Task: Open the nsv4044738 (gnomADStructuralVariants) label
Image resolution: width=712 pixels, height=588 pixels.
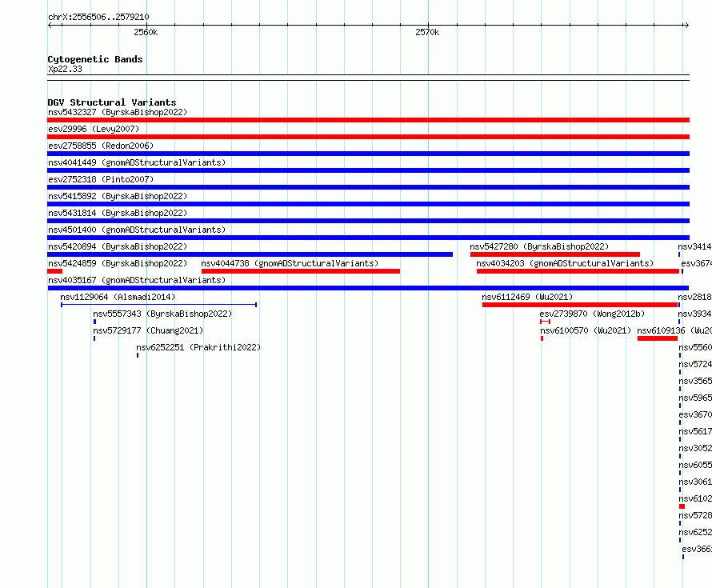Action: (290, 263)
